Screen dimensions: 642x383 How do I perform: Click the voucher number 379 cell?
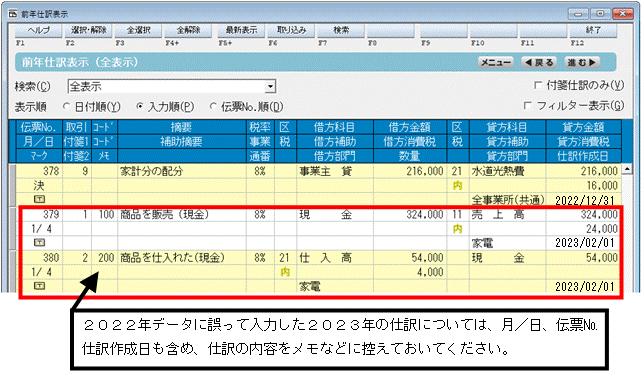(39, 215)
